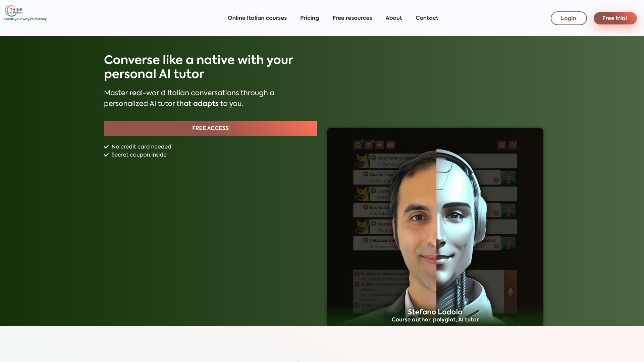Open the Contact menu item

click(x=427, y=18)
